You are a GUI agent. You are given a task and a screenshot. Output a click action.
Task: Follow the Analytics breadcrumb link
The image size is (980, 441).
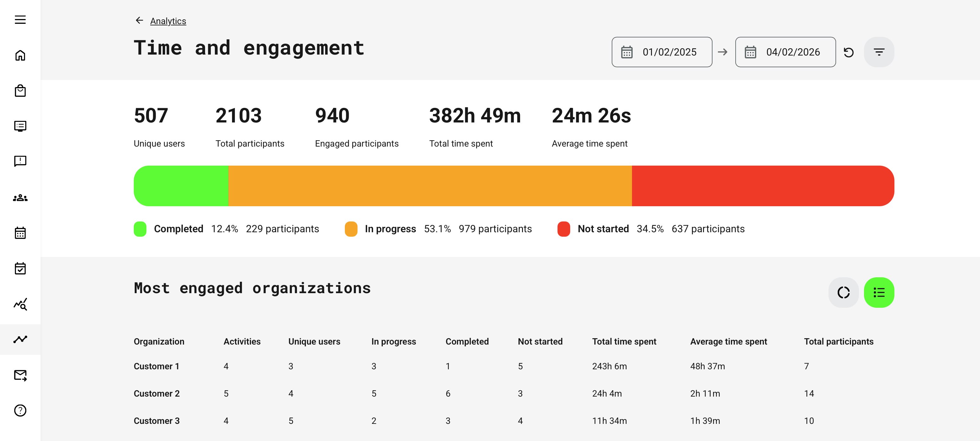[168, 21]
